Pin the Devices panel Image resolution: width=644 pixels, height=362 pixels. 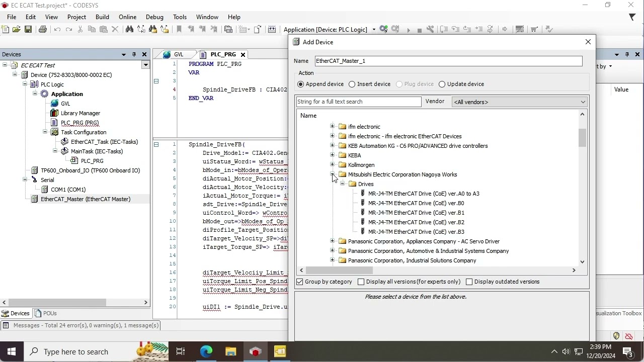[134, 54]
